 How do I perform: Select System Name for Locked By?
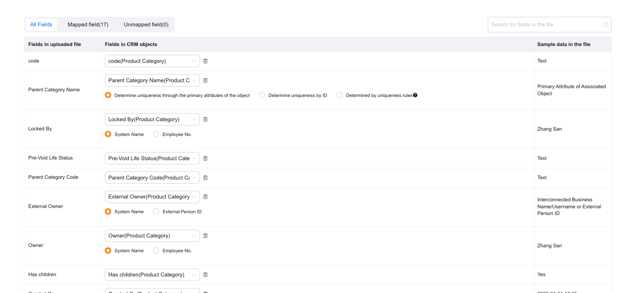point(108,134)
